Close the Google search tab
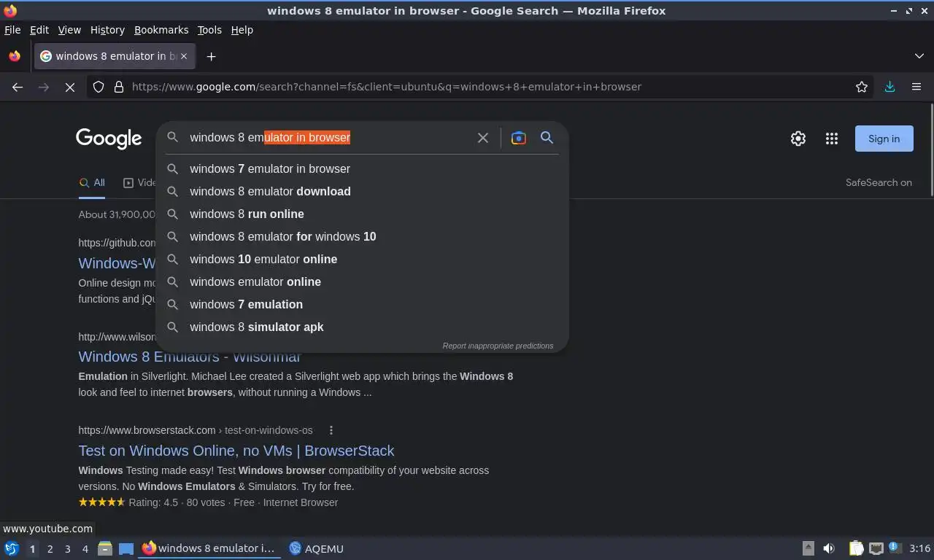This screenshot has width=934, height=560. tap(184, 56)
